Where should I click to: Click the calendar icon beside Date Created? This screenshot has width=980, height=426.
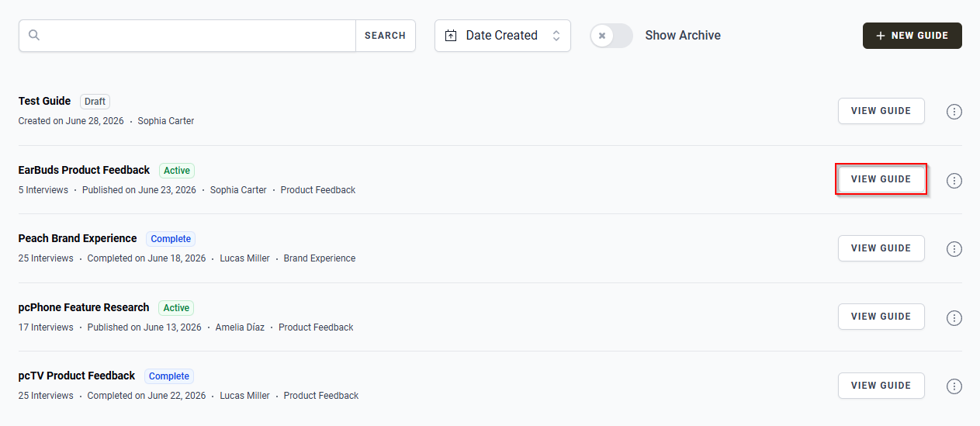[451, 36]
